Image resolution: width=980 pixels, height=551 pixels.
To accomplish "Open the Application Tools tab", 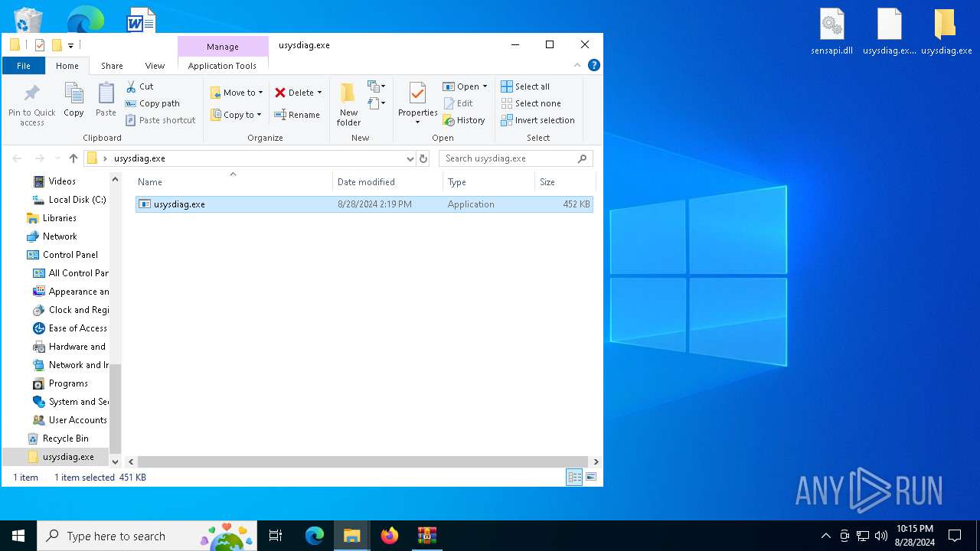I will pos(223,66).
